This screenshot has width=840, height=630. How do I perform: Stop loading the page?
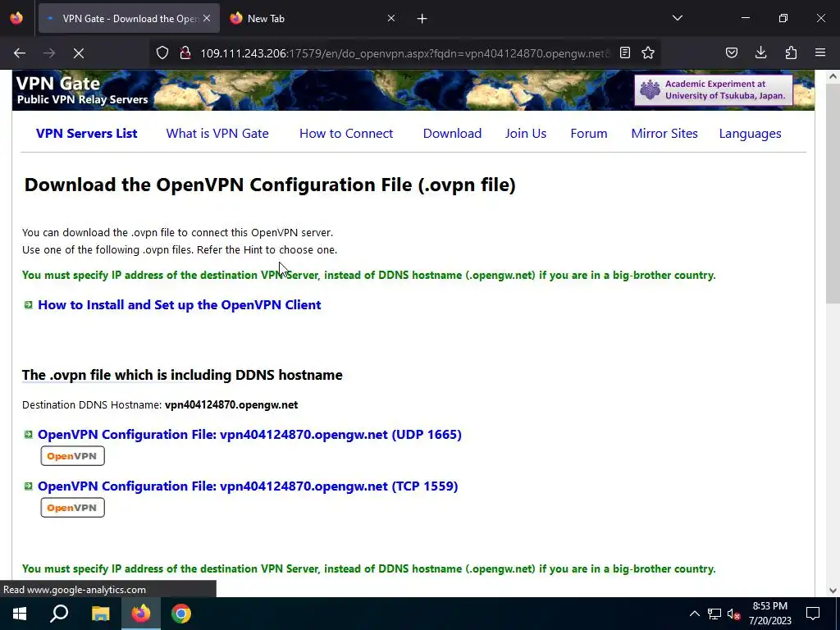78,53
